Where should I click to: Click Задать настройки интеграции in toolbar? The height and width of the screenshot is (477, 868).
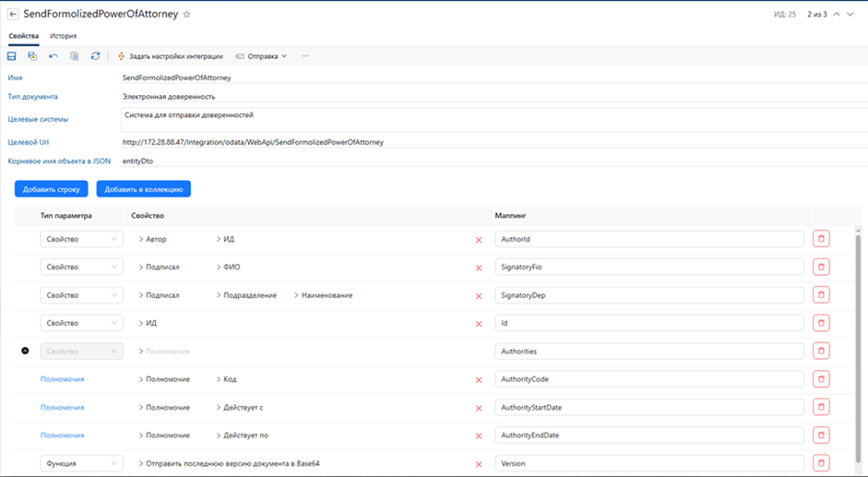(170, 56)
